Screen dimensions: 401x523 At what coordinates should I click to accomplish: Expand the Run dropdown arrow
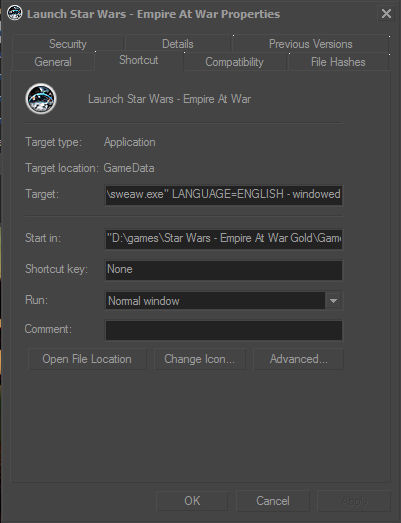[x=333, y=301]
